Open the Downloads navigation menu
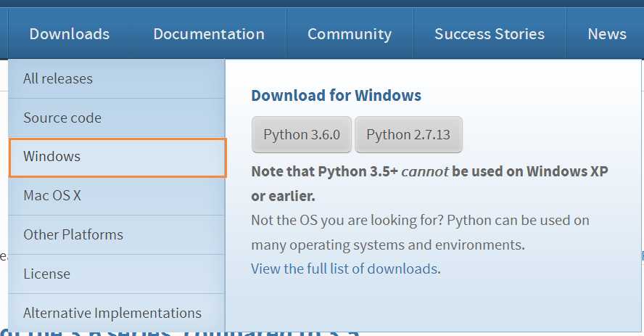Image resolution: width=644 pixels, height=336 pixels. pyautogui.click(x=70, y=33)
